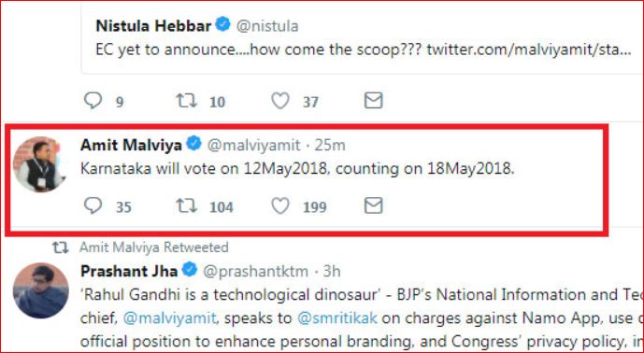Reply to Amit Malviya's Karnataka tweet
This screenshot has width=644, height=353.
coord(93,205)
